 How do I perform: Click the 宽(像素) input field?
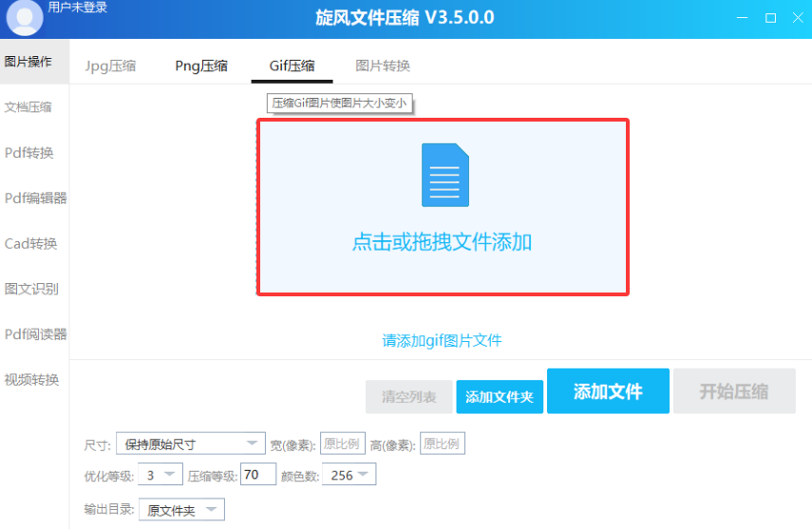[x=343, y=444]
